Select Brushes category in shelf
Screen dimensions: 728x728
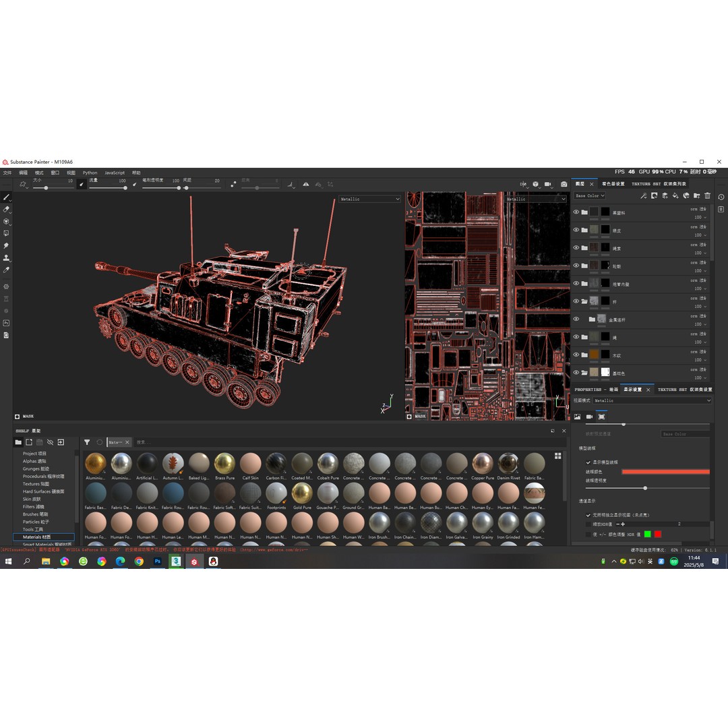coord(35,514)
